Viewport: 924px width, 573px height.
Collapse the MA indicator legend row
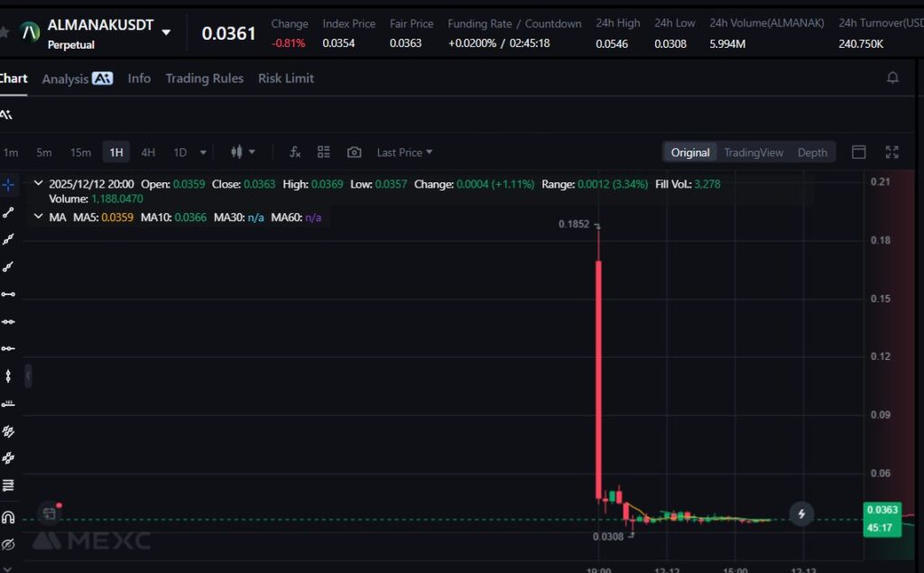point(38,217)
